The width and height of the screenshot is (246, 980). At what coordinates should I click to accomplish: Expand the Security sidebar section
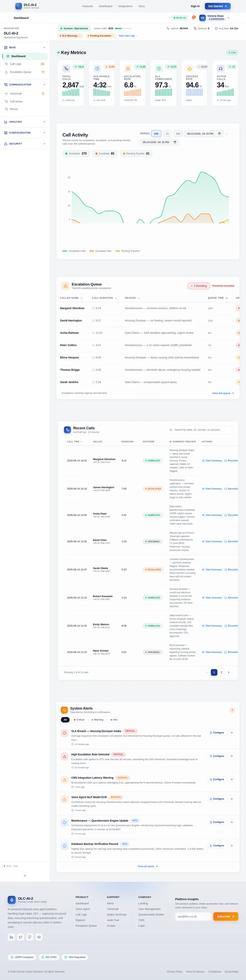[x=25, y=144]
